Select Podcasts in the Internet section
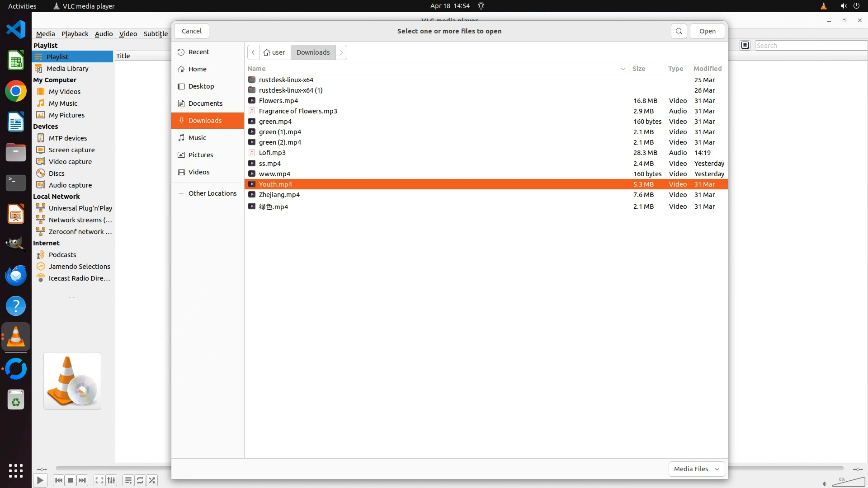The height and width of the screenshot is (488, 868). [x=62, y=255]
